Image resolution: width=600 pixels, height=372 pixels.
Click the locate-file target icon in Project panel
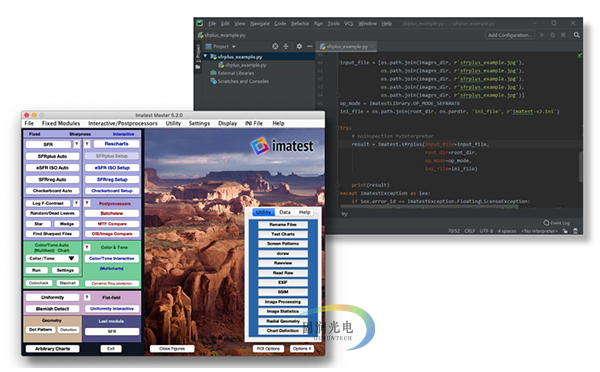[275, 46]
